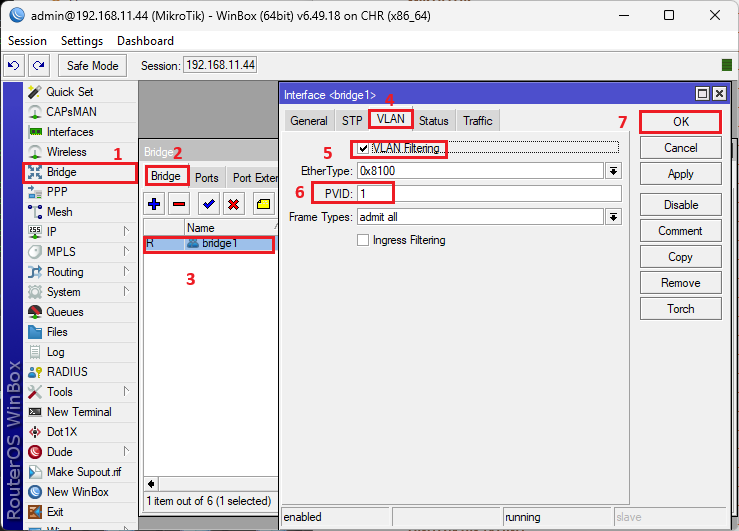The image size is (739, 531).
Task: Click the undo arrow icon in toolbar
Action: (x=14, y=65)
